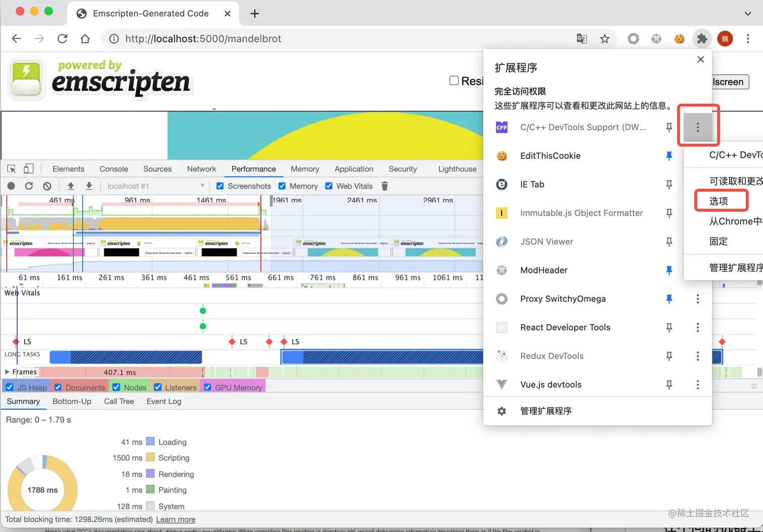Open the localhost #1 recording dropdown
This screenshot has width=763, height=532.
click(155, 186)
